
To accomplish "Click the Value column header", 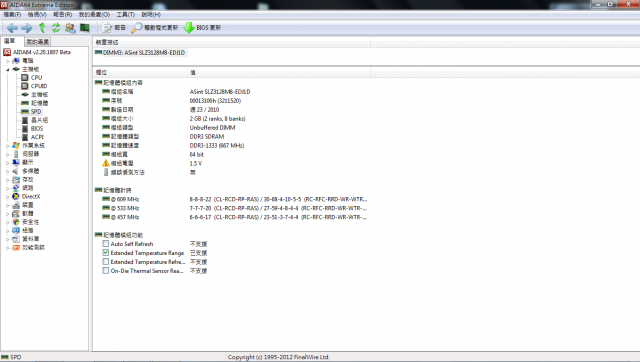I will [x=278, y=72].
